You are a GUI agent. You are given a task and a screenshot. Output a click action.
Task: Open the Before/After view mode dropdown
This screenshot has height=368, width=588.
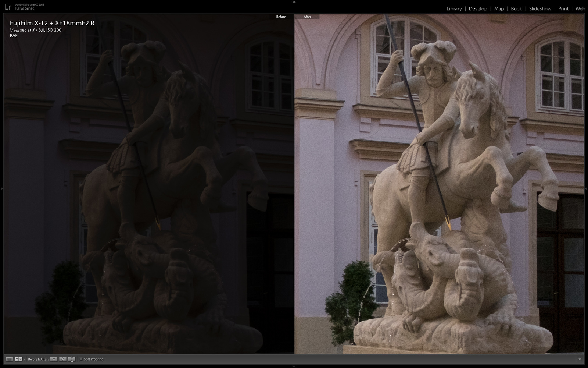tap(25, 359)
